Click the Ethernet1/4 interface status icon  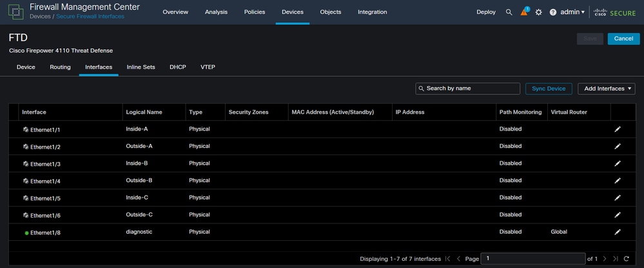[x=26, y=181]
